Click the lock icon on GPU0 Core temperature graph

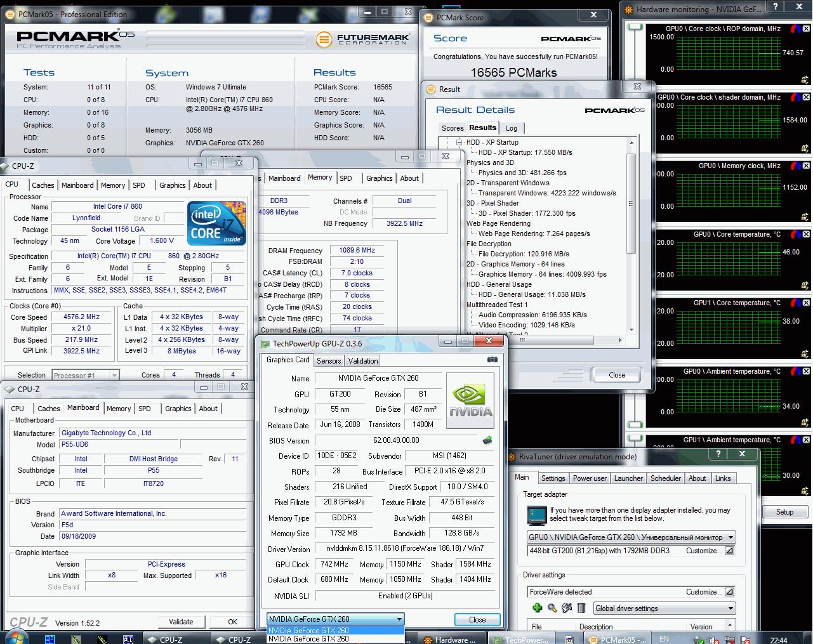click(805, 286)
